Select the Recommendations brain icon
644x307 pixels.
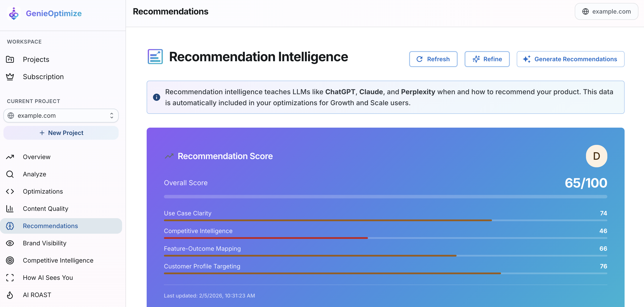click(x=10, y=226)
